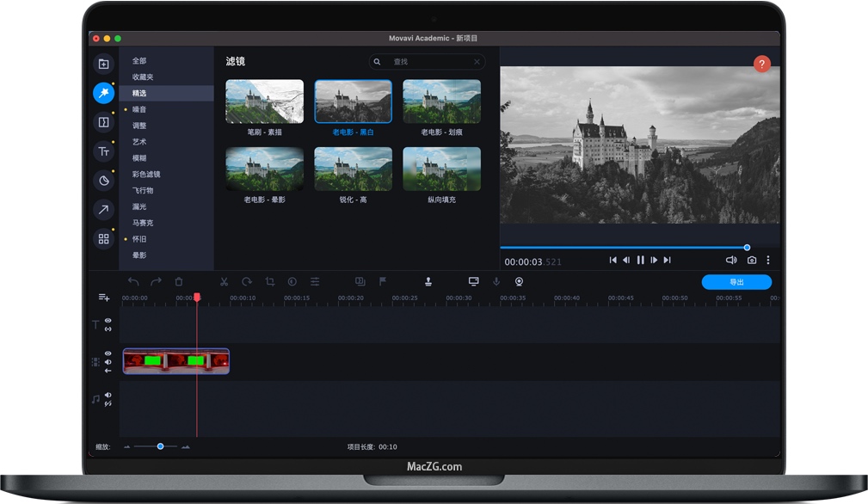Split the clip with the scissors tool
This screenshot has height=504, width=868.
pyautogui.click(x=225, y=281)
